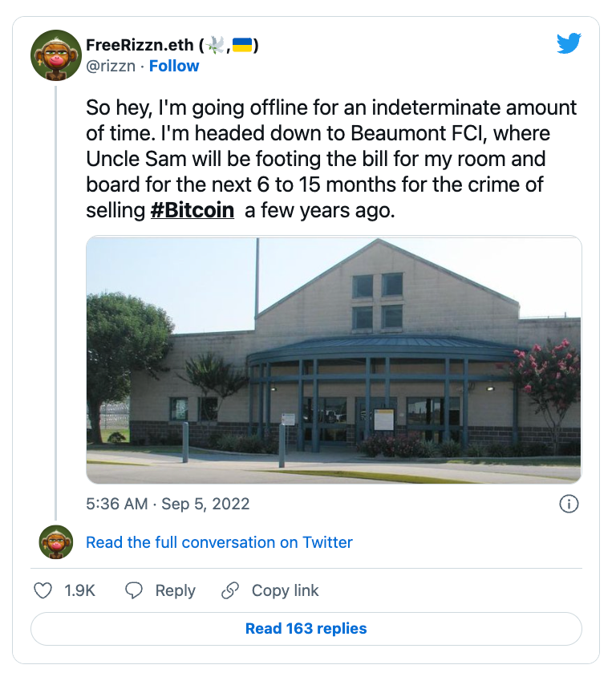The width and height of the screenshot is (616, 677).
Task: Open the Beaumont FCI building photo
Action: tap(334, 359)
